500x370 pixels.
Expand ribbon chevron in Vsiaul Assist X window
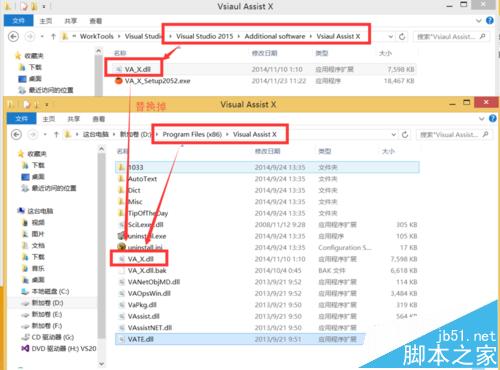[x=478, y=21]
